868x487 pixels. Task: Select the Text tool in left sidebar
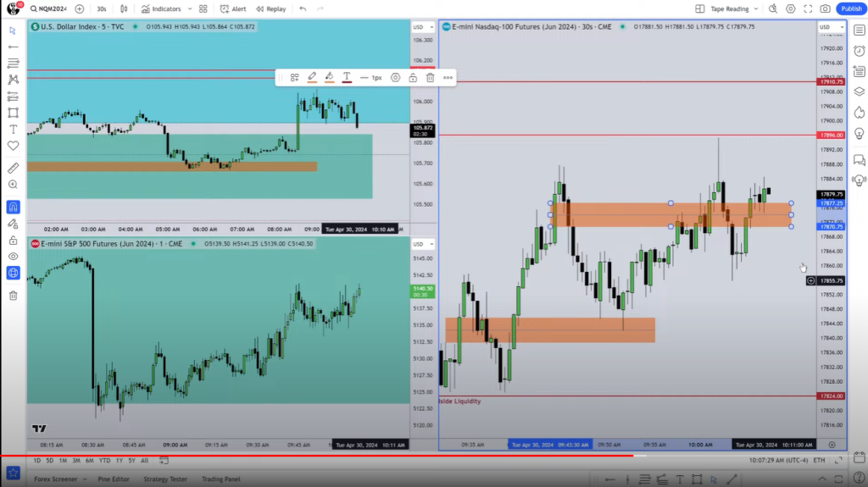tap(14, 130)
